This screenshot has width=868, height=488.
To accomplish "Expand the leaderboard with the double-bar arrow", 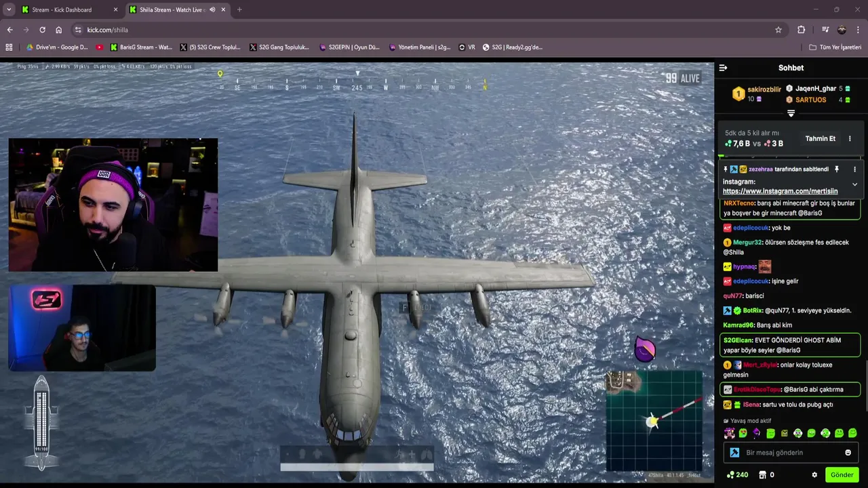I will pyautogui.click(x=791, y=113).
